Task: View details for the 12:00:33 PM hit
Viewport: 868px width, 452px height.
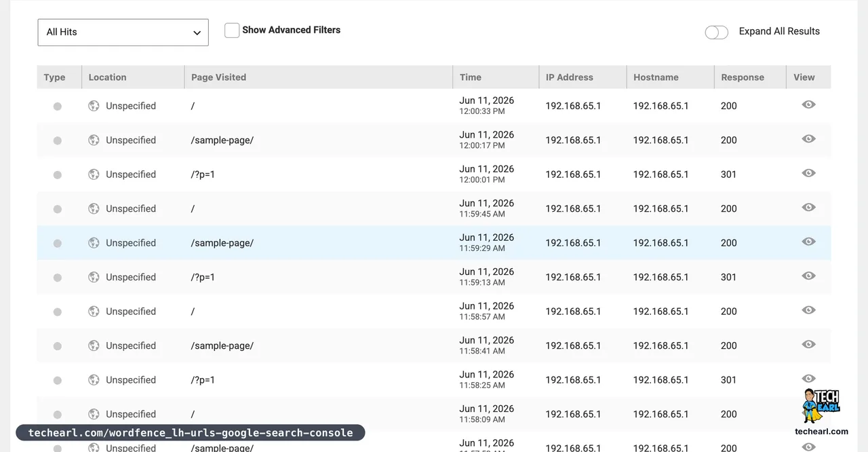Action: 808,105
